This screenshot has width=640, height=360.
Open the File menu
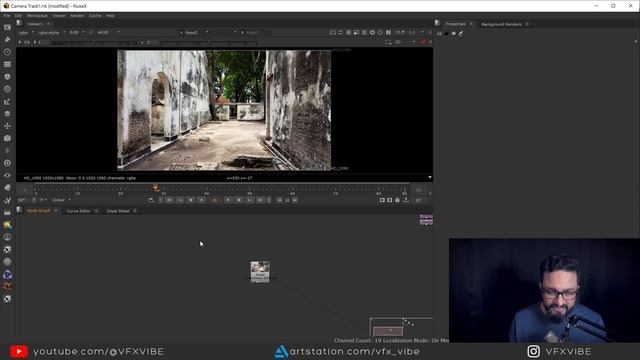pos(7,16)
